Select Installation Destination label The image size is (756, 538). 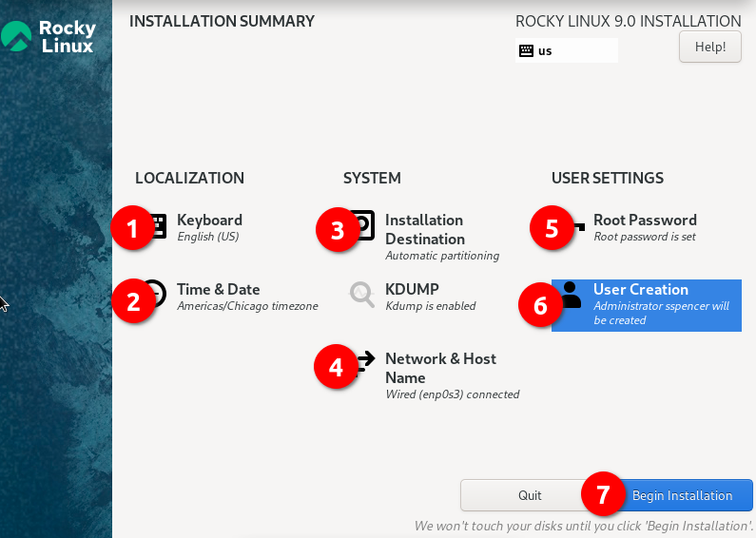pos(425,229)
